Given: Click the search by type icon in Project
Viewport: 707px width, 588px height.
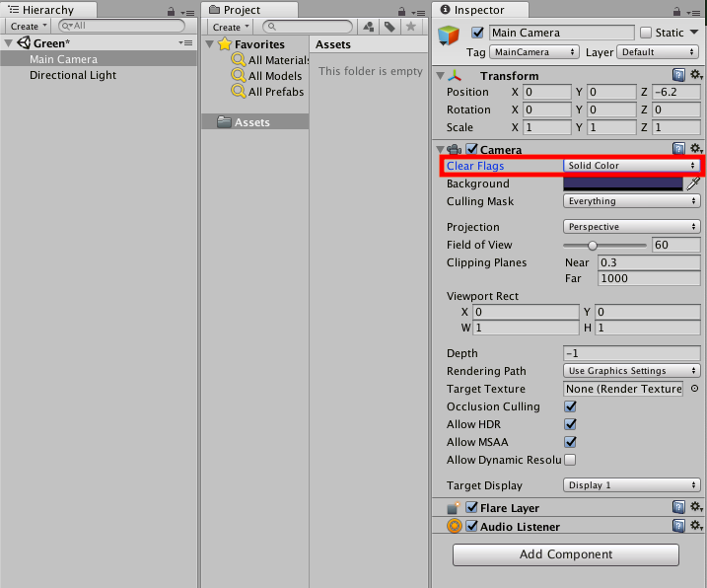Looking at the screenshot, I should [369, 27].
